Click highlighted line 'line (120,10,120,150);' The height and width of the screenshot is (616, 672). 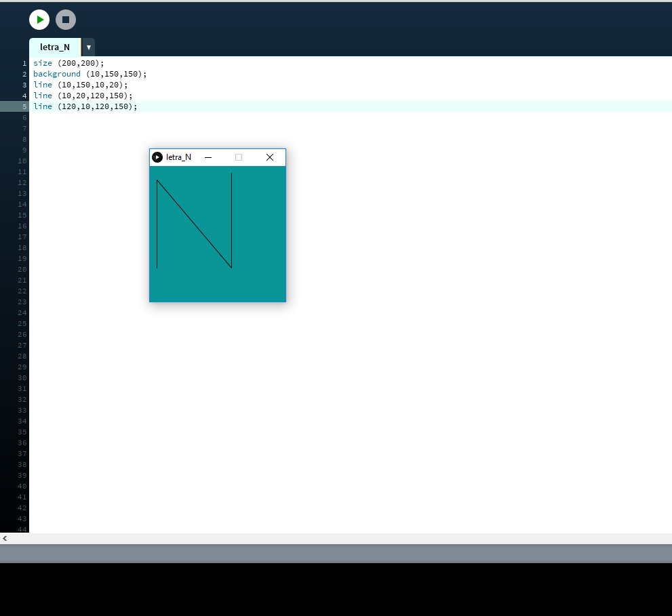pos(85,106)
